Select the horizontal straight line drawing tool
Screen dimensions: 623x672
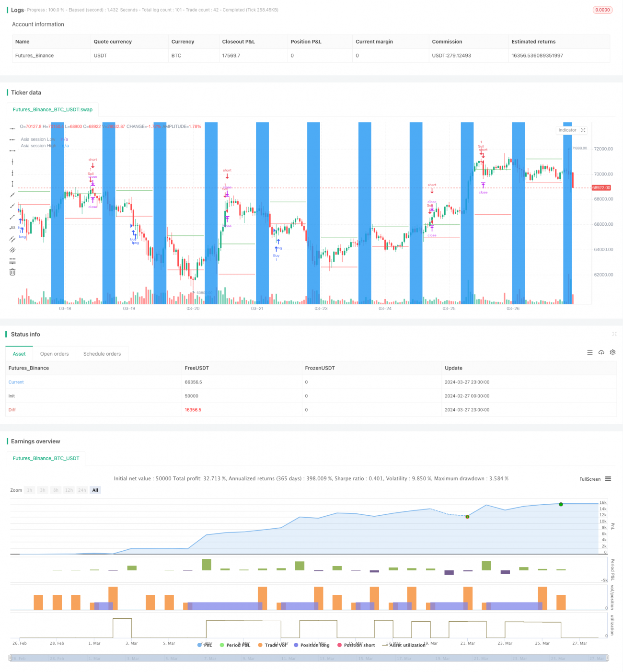pyautogui.click(x=12, y=128)
